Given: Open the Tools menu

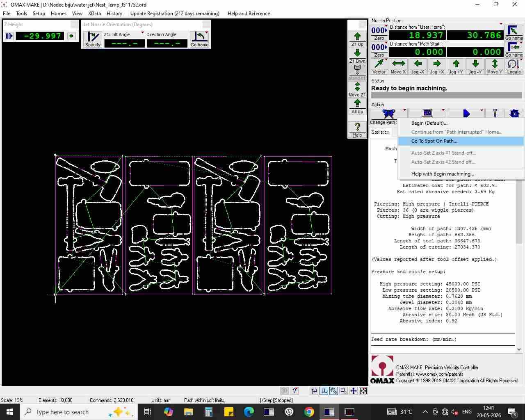Looking at the screenshot, I should point(21,13).
